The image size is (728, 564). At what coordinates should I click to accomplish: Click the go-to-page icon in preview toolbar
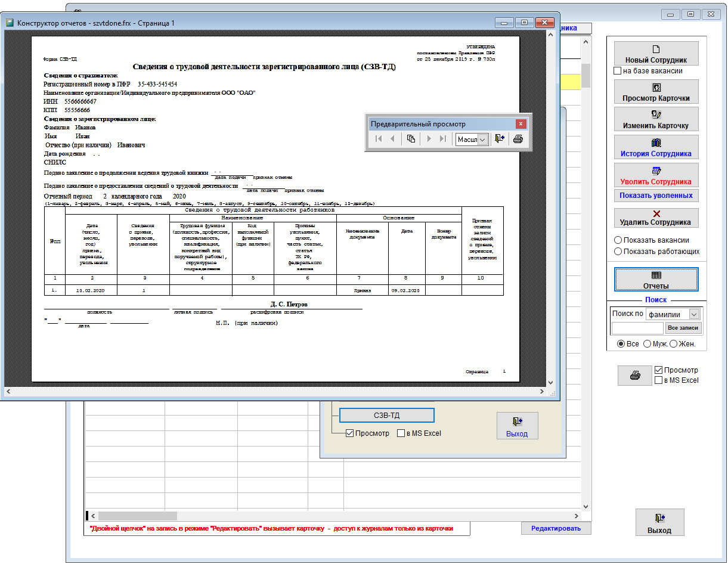coord(411,139)
